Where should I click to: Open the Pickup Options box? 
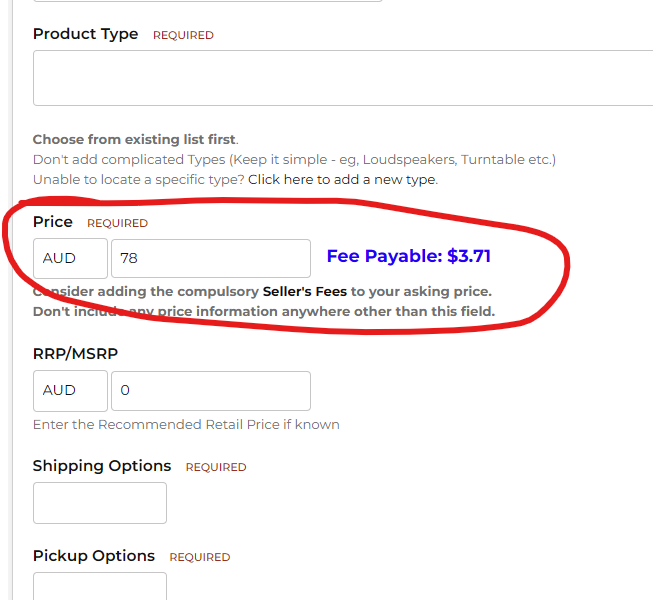pos(100,586)
